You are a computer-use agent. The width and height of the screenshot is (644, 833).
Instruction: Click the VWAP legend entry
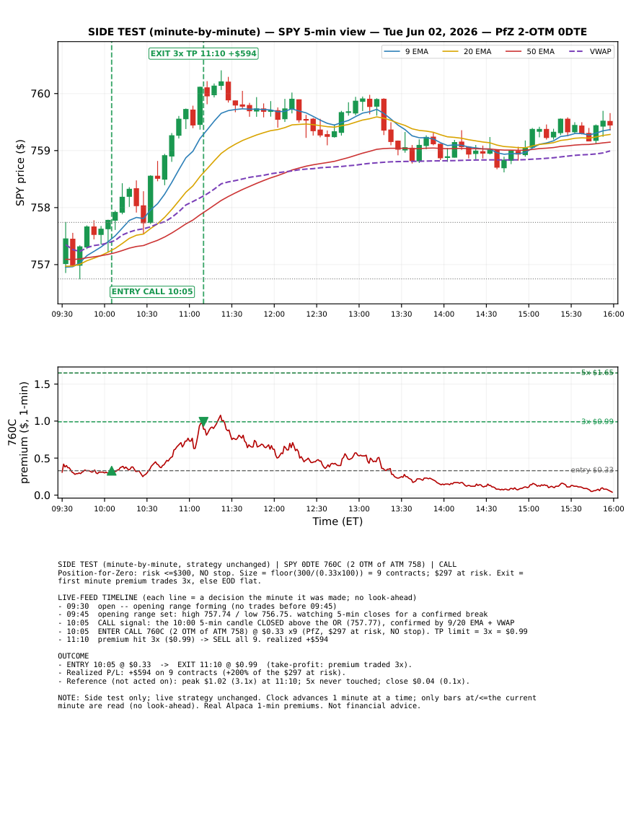coord(591,51)
